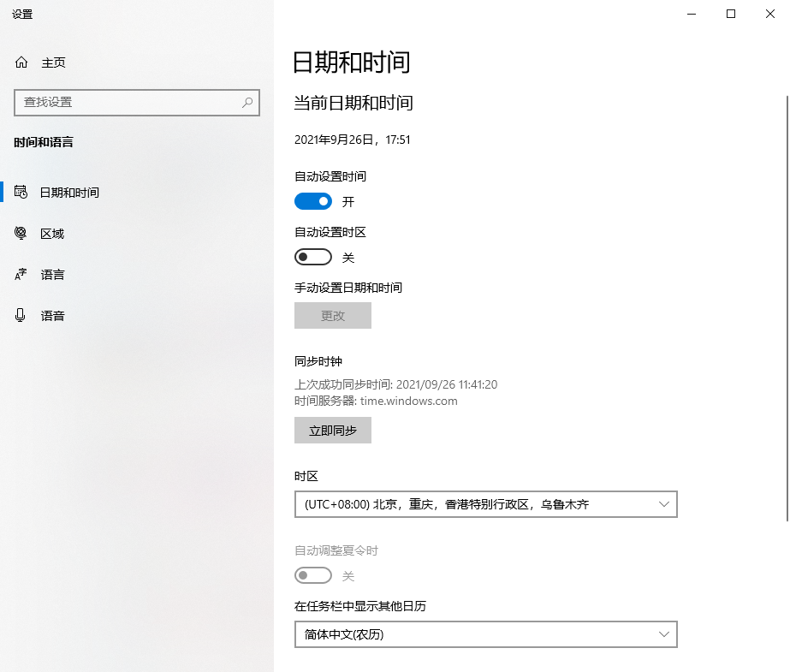Click the magnifier icon in the search box
This screenshot has height=672, width=790.
click(248, 103)
